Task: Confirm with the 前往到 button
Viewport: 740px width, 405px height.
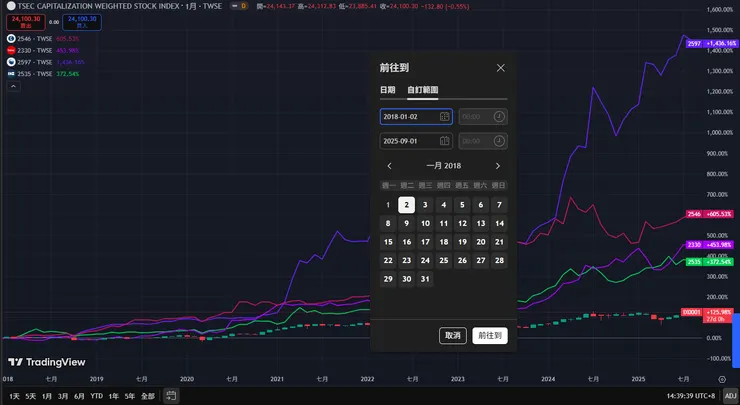Action: click(x=490, y=336)
